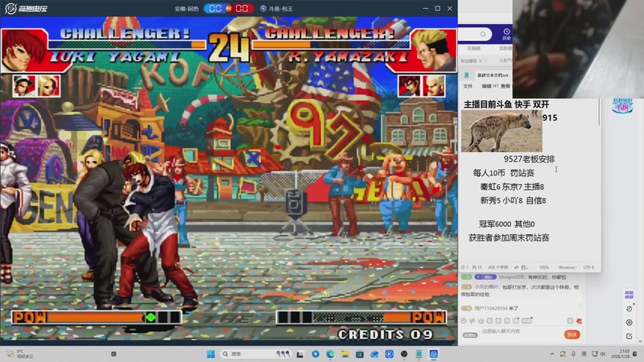Click text line 9527老板安排
The image size is (644, 362).
click(529, 158)
